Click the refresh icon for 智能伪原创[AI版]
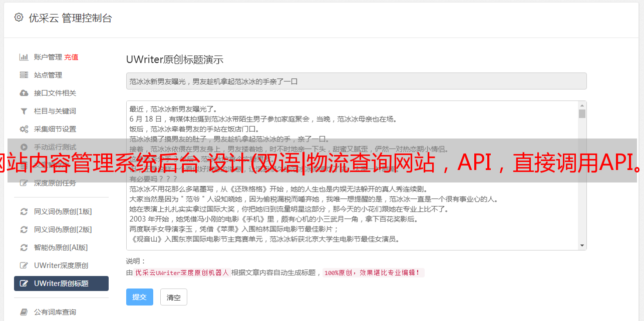The image size is (644, 321). pyautogui.click(x=24, y=247)
